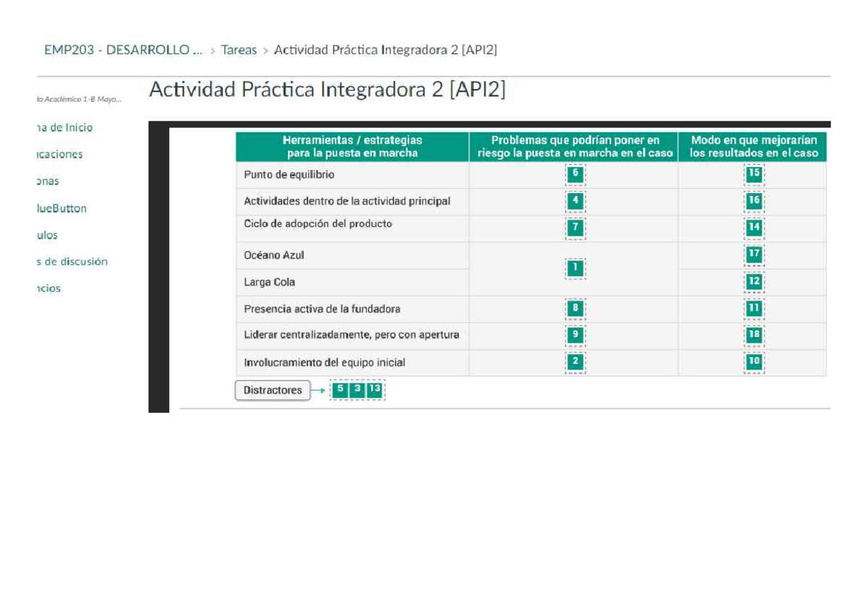Click token 8 beside Presencia activa de la fundadora
The image size is (868, 614).
[575, 308]
